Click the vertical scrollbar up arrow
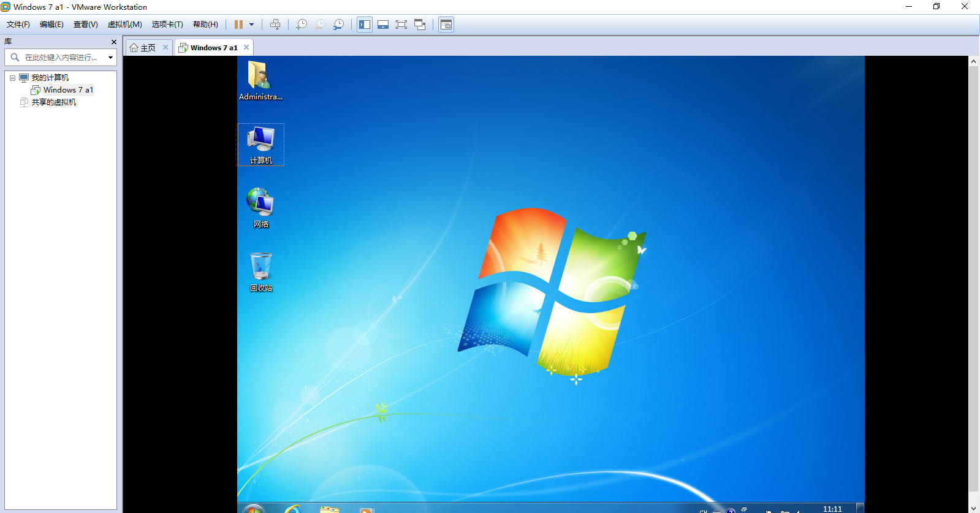Image resolution: width=980 pixels, height=513 pixels. pyautogui.click(x=973, y=61)
